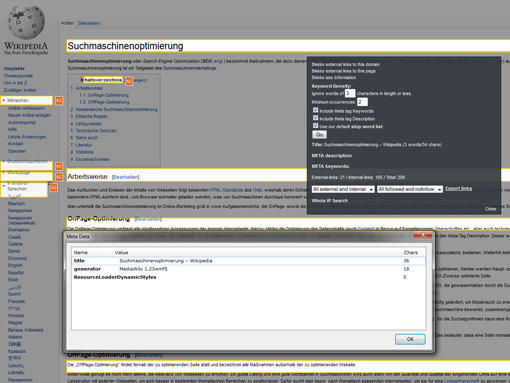Click the Chars column header
510x383 pixels.
point(411,252)
